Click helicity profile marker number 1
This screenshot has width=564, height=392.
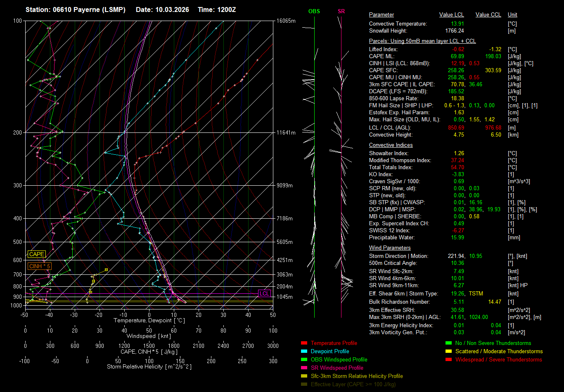click(90, 292)
